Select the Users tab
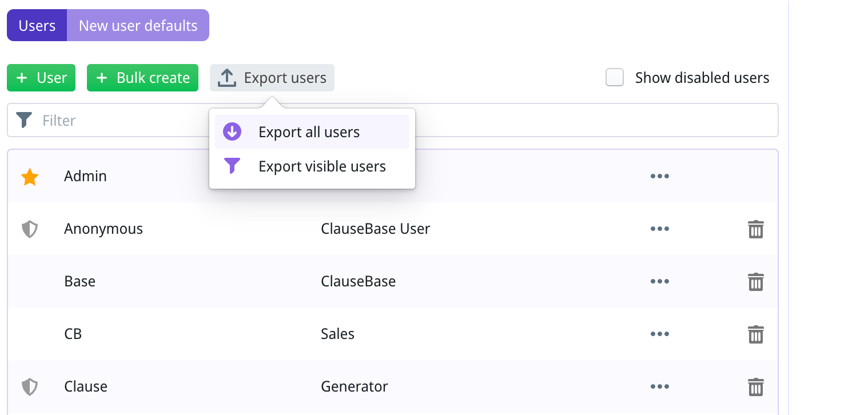The width and height of the screenshot is (868, 415). tap(37, 26)
